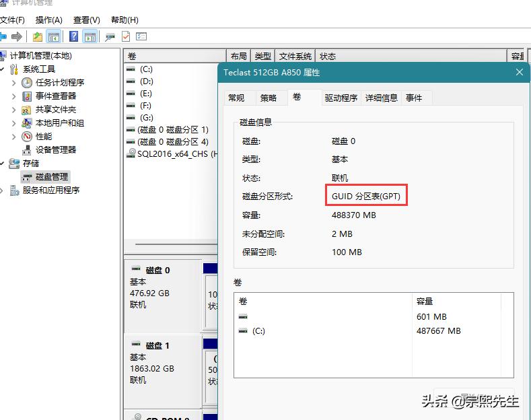Screen dimensions: 531x420
Task: Open the 帮助(H) menu
Action: [x=125, y=20]
